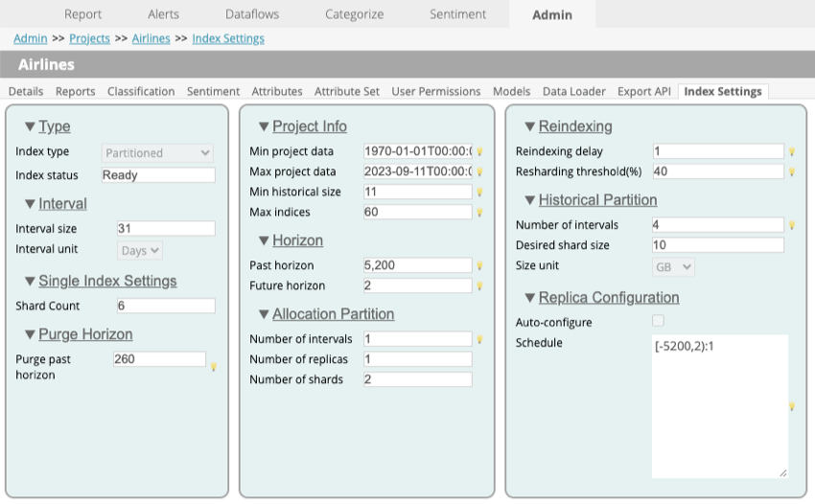This screenshot has height=504, width=815.
Task: Open the Interval unit Days dropdown
Action: [x=140, y=250]
